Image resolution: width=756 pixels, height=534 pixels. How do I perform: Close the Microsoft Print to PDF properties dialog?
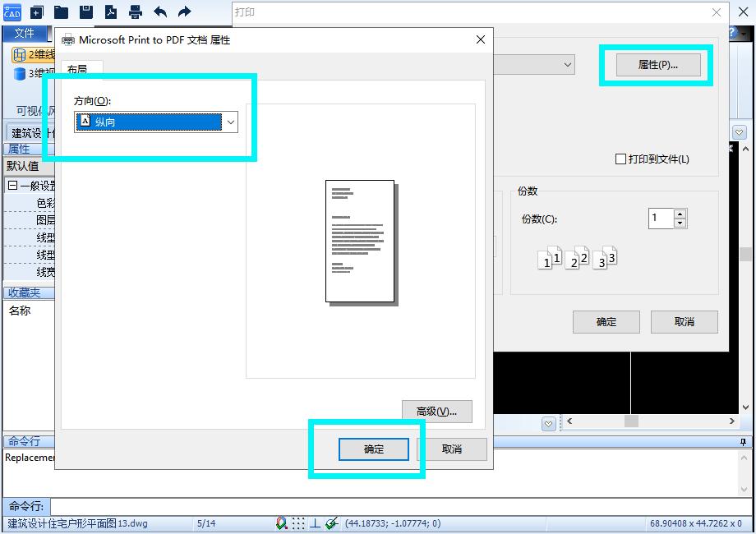481,39
